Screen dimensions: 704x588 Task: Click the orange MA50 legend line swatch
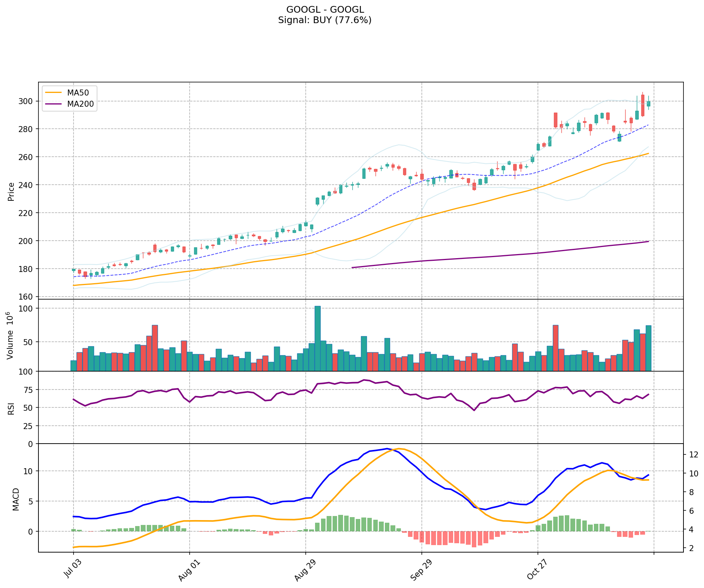click(53, 93)
